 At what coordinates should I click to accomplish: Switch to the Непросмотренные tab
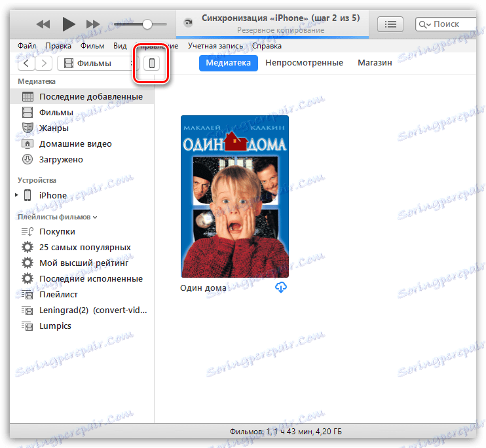click(x=304, y=63)
